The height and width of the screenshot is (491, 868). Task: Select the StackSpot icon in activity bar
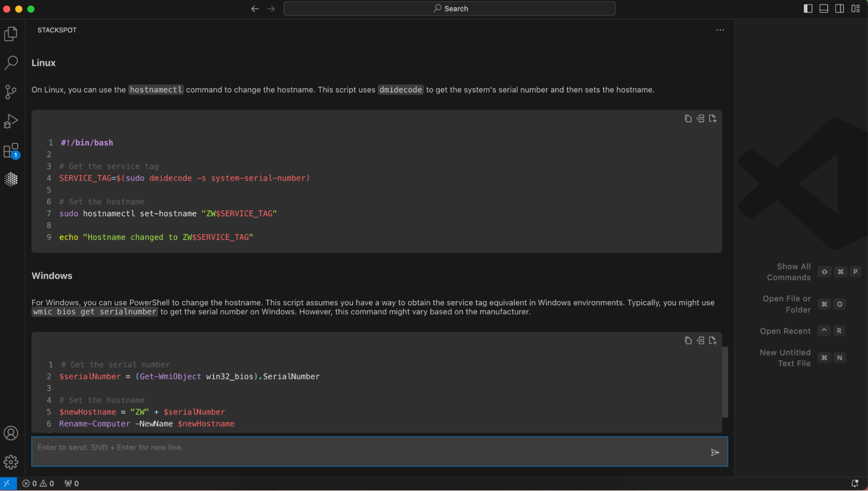pos(11,179)
